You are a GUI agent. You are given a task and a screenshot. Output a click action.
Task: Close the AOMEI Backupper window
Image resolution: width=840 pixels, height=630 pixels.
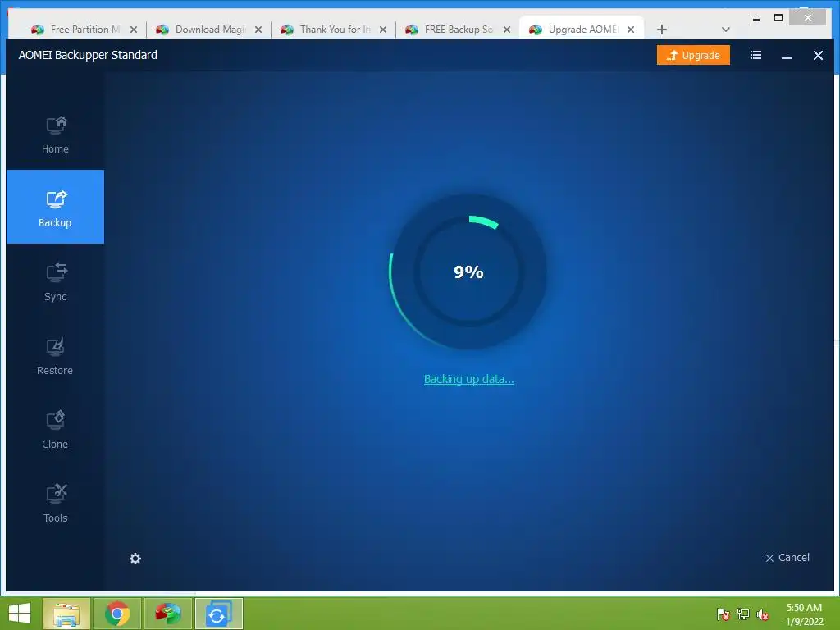[x=818, y=55]
